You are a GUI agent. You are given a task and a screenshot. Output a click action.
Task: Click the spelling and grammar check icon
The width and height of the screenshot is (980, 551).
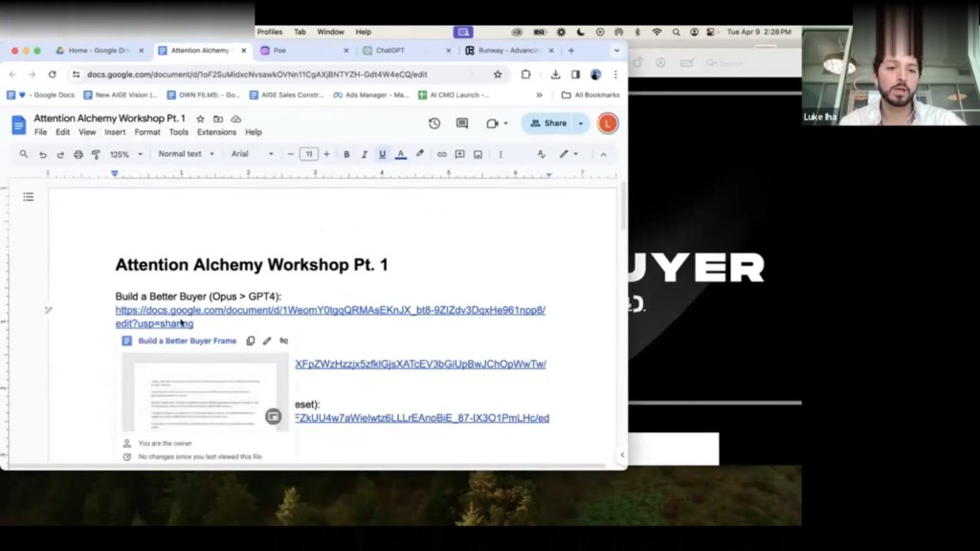click(542, 154)
